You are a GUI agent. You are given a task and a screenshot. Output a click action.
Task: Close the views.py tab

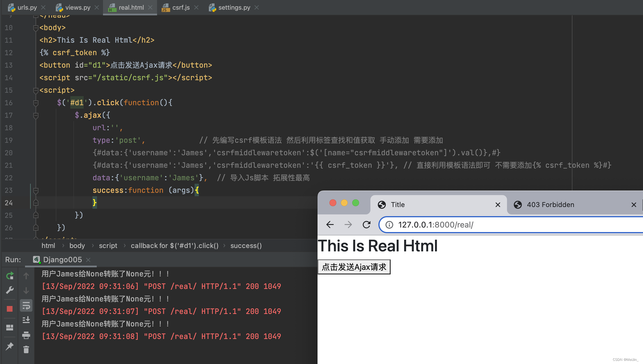tap(97, 7)
